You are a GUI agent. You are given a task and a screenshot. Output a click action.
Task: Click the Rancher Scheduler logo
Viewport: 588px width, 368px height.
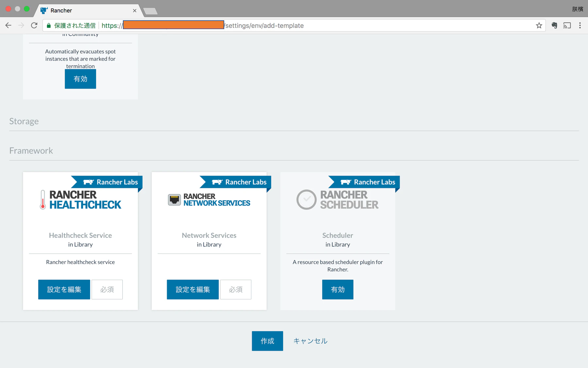[x=338, y=200]
